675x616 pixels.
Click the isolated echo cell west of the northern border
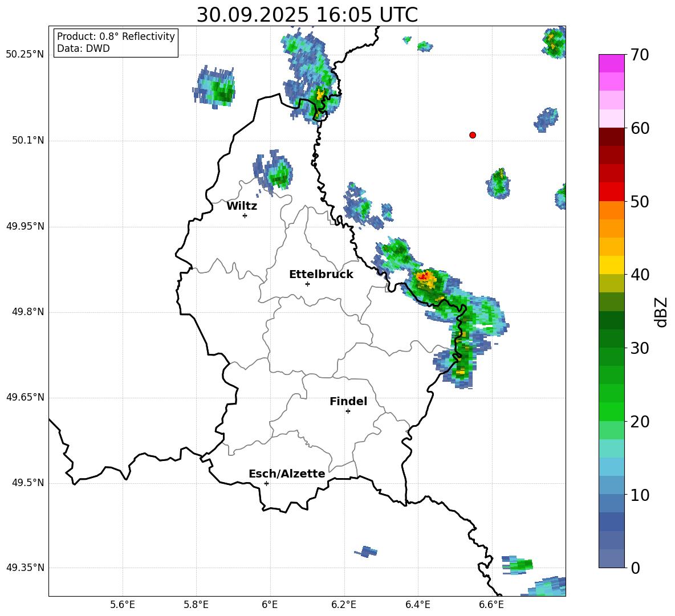click(x=214, y=87)
